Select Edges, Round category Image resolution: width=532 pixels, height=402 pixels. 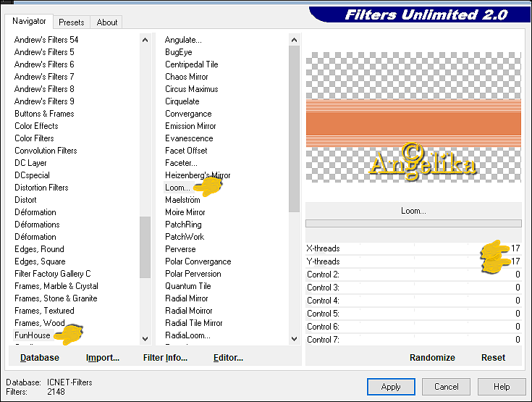(39, 249)
